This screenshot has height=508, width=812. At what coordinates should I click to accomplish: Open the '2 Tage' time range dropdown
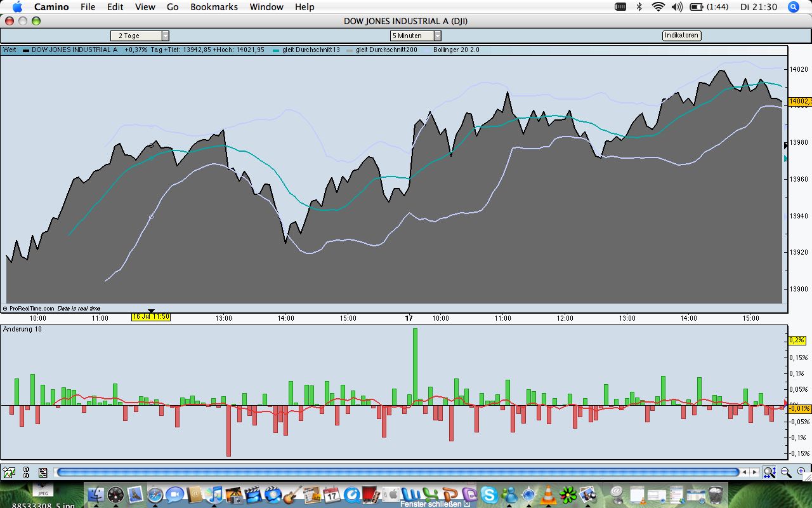pyautogui.click(x=140, y=36)
